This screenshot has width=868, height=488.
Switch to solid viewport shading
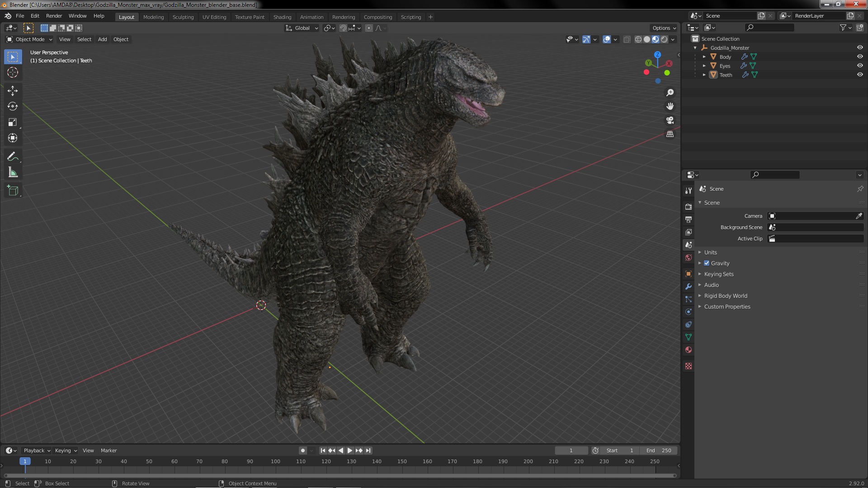coord(647,39)
